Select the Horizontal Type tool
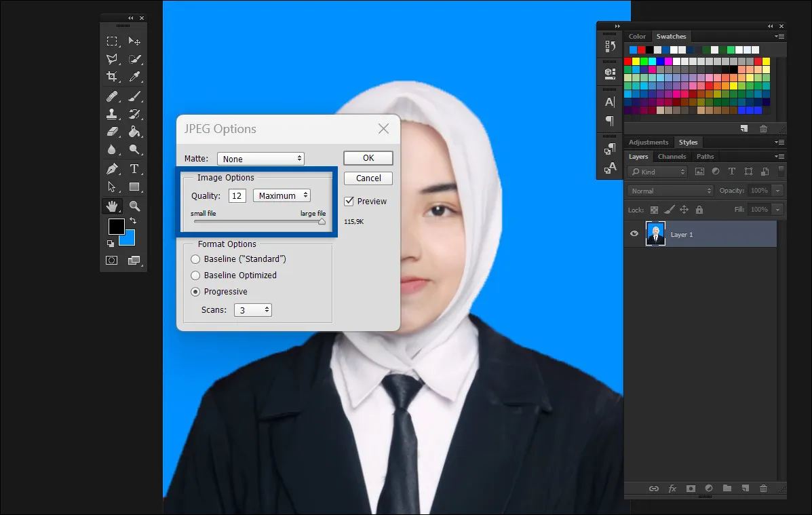812x515 pixels. (x=134, y=169)
